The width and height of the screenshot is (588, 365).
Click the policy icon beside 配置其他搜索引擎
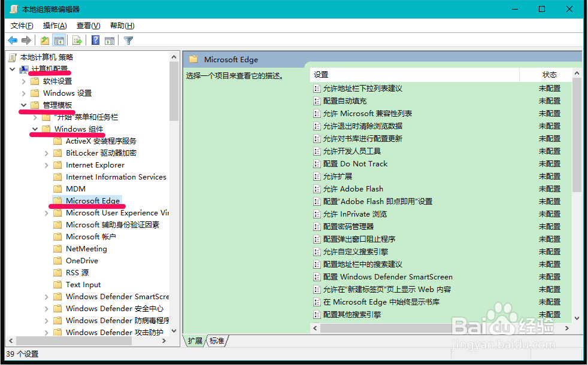pos(317,315)
